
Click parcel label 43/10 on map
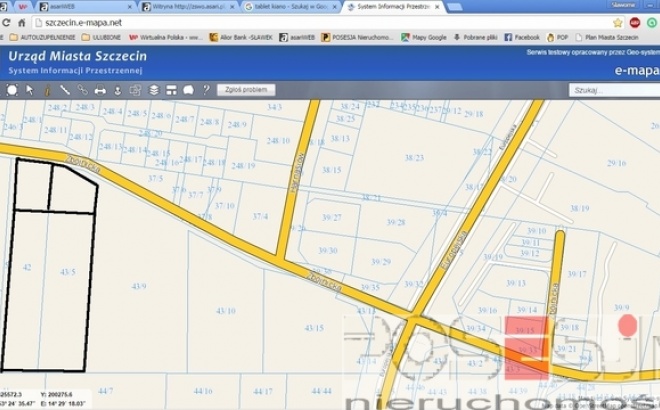tap(226, 311)
